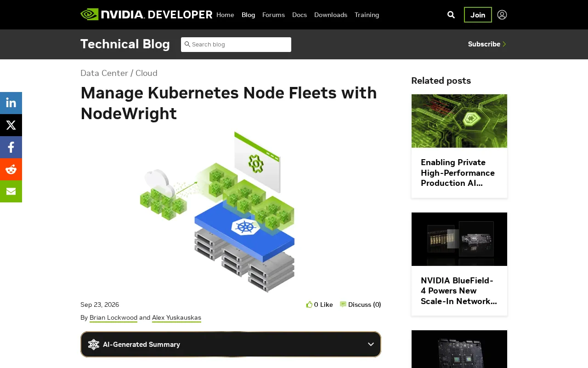
Task: Open site search magnifier icon
Action: click(451, 15)
